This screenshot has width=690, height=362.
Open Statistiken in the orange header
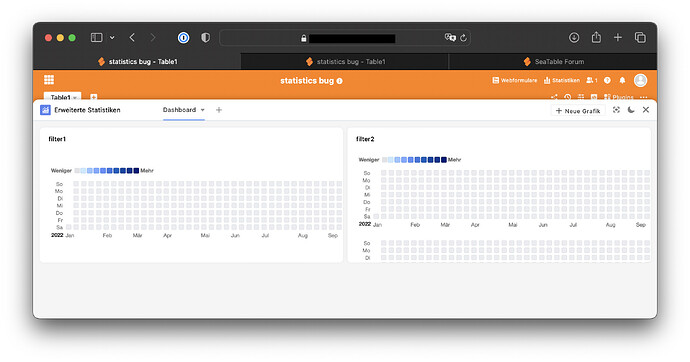point(562,80)
